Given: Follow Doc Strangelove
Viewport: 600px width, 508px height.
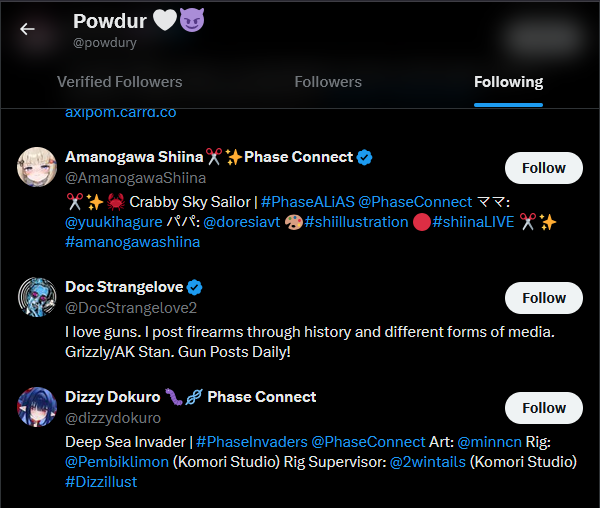Looking at the screenshot, I should tap(544, 298).
